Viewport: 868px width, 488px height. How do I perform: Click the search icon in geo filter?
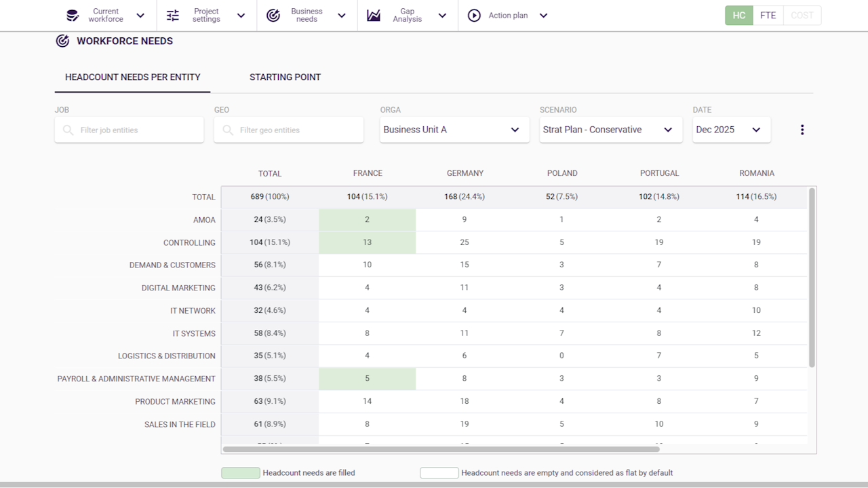click(227, 130)
